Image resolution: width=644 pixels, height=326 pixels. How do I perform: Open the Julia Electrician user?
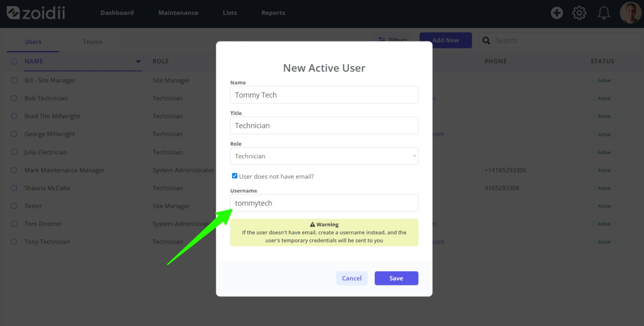[46, 152]
